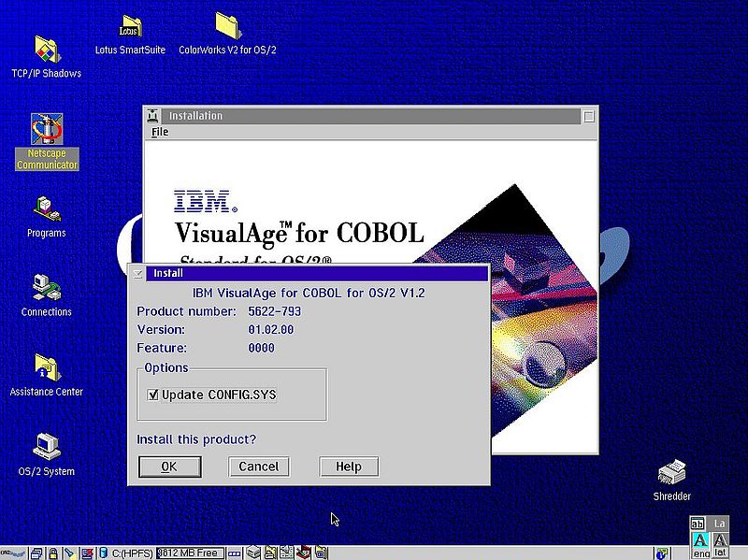Open the OS/2 System icon
Viewport: 748px width, 560px height.
point(46,447)
